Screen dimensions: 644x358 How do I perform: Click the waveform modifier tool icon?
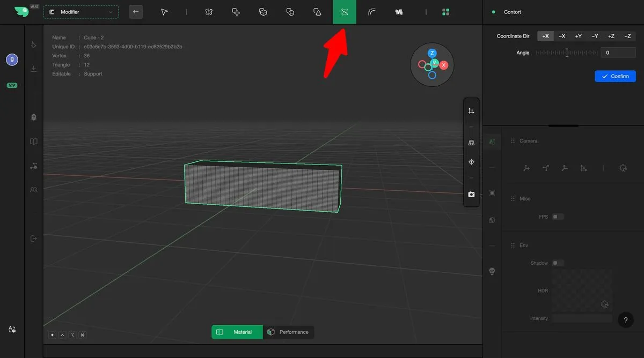399,12
